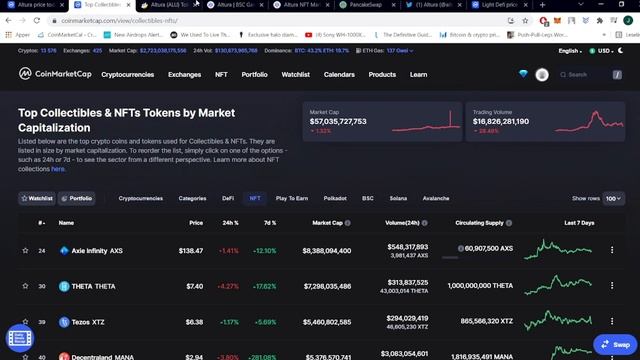
Task: Click Circulating Supply info icon
Action: tap(509, 223)
